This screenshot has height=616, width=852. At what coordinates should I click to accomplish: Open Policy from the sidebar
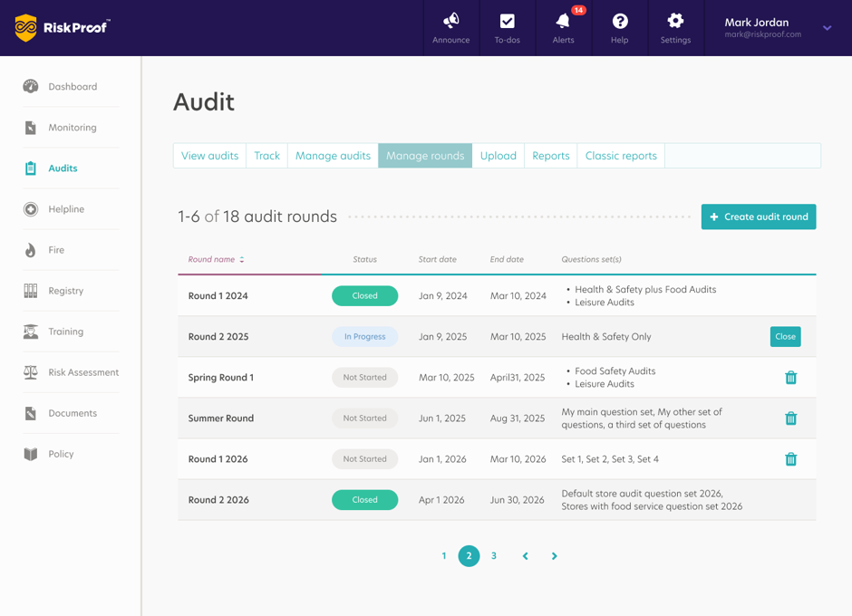61,454
